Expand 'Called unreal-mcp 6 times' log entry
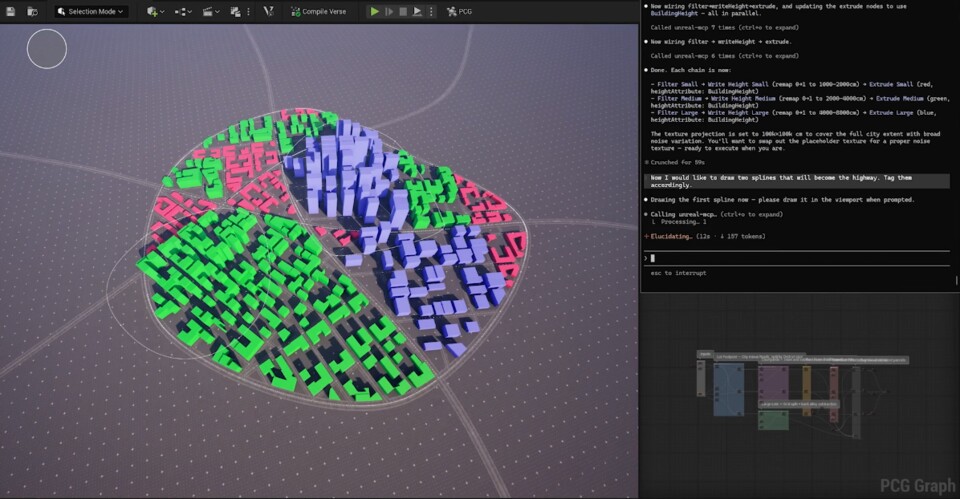This screenshot has height=499, width=960. [x=724, y=56]
